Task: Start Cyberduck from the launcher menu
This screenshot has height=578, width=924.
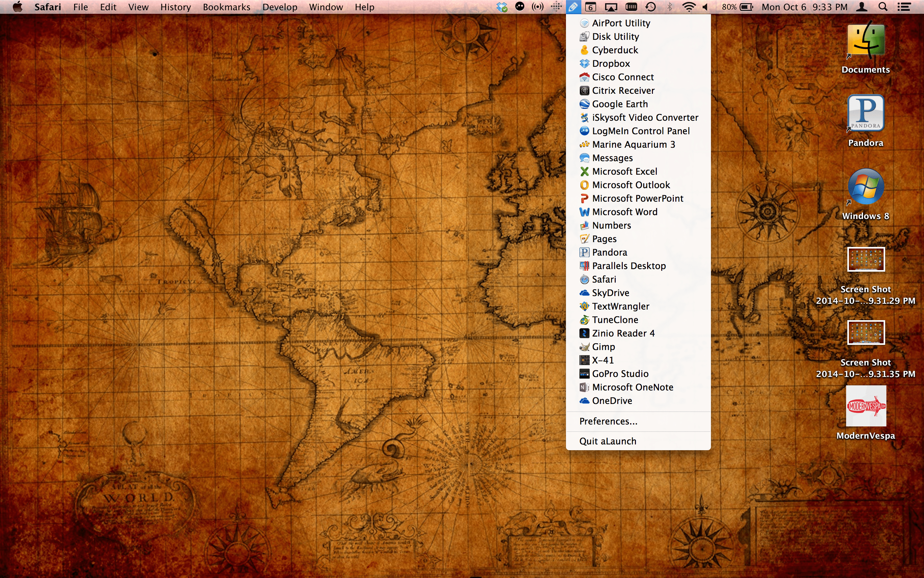Action: [x=638, y=50]
